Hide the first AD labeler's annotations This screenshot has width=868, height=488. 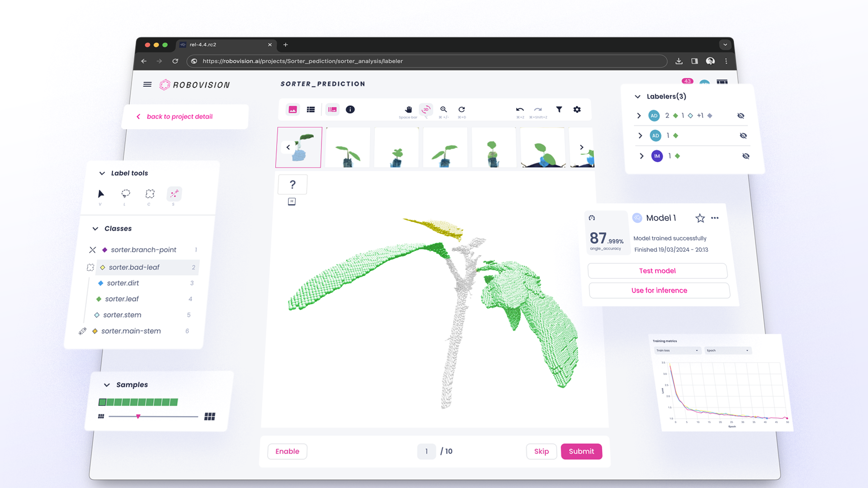click(x=741, y=116)
